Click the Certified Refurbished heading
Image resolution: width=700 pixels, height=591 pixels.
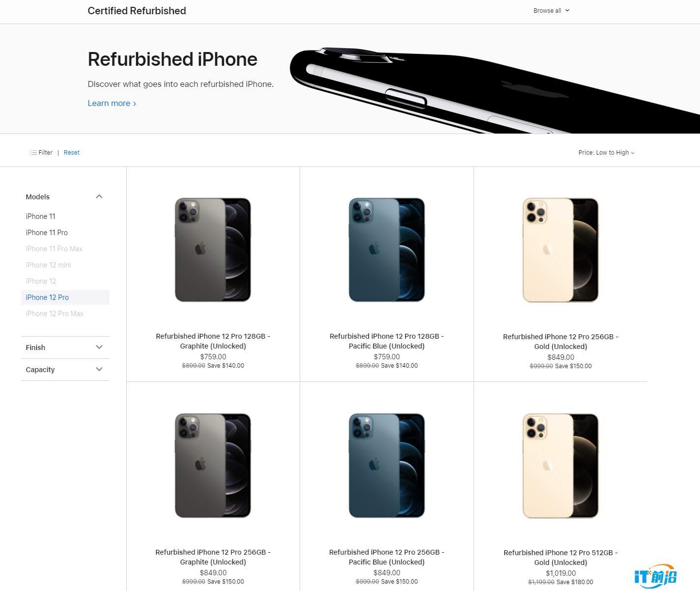point(137,11)
